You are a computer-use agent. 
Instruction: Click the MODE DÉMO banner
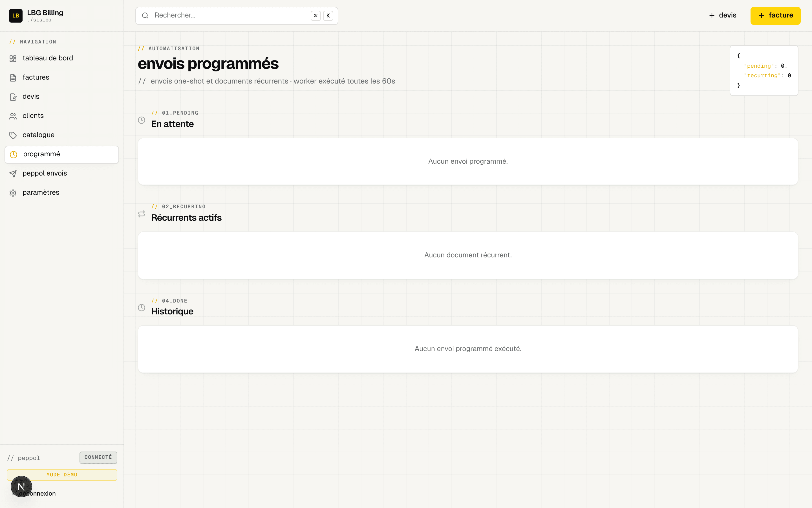click(x=62, y=475)
